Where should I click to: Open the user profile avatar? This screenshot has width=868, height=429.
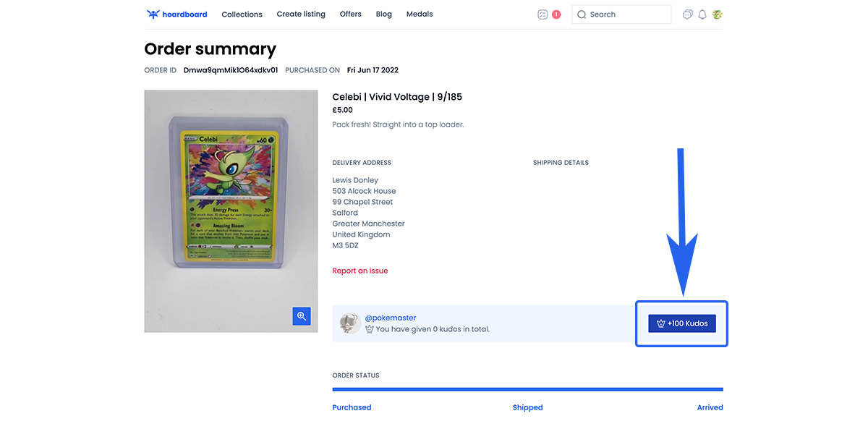[x=718, y=14]
